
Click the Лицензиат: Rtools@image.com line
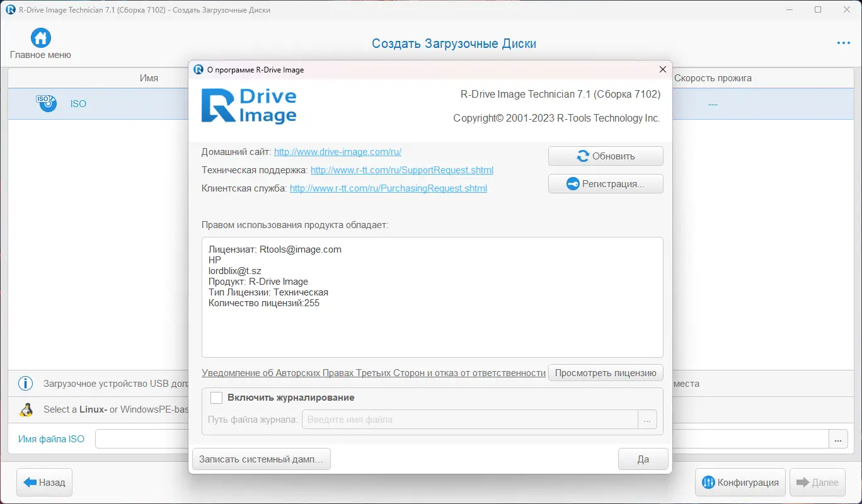tap(275, 249)
